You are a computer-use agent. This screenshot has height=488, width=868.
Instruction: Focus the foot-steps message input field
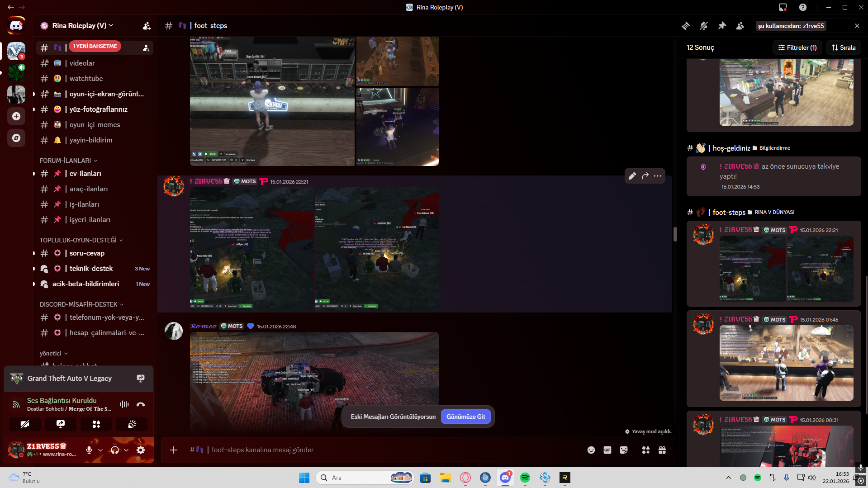point(384,450)
